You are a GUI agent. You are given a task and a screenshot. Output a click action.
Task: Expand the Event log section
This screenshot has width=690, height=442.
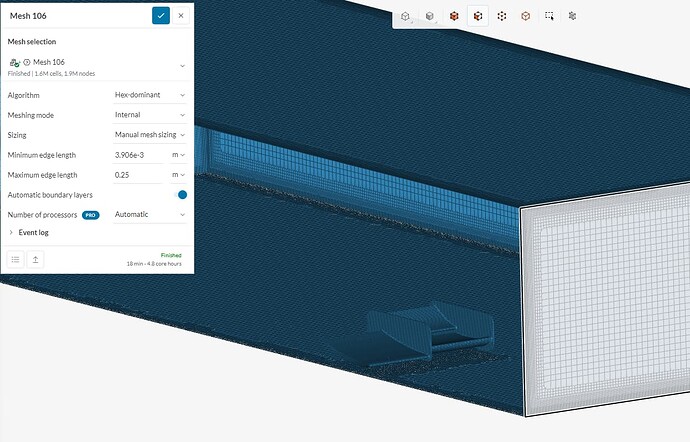[x=29, y=232]
